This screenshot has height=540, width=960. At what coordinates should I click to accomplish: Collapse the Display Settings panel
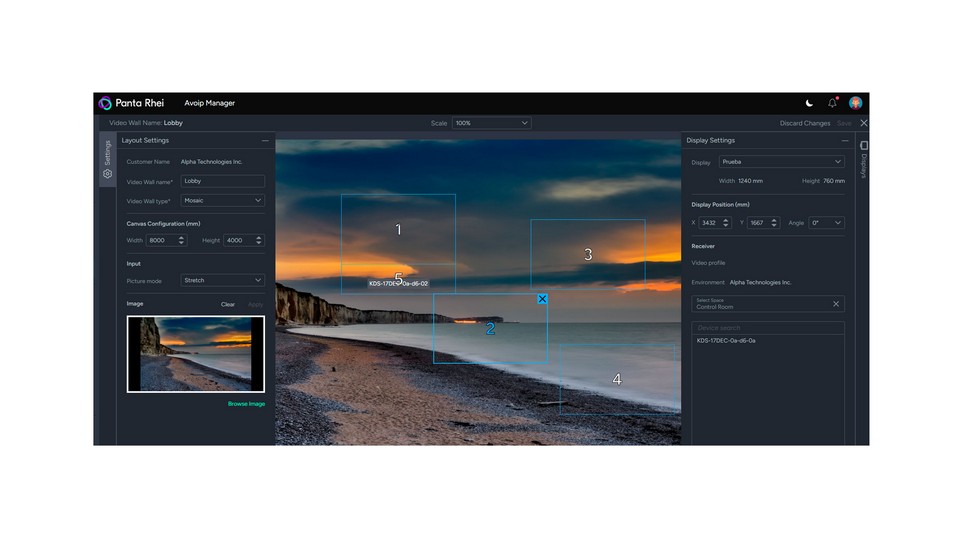coord(845,140)
